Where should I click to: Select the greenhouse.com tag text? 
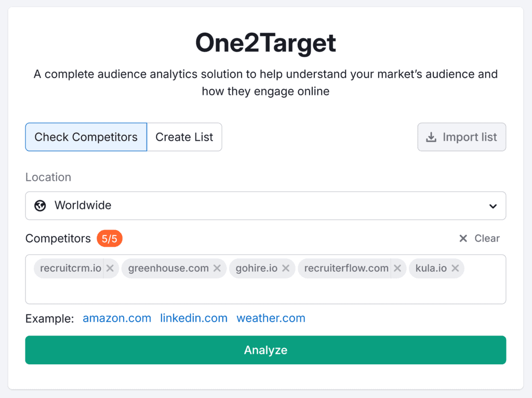[168, 269]
